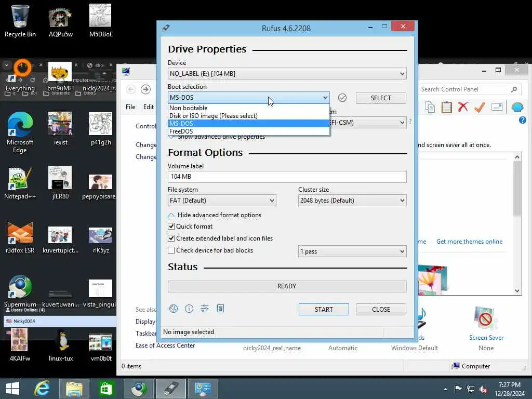The height and width of the screenshot is (399, 532).
Task: Click the Copy icon in Control Panel toolbar
Action: click(430, 107)
